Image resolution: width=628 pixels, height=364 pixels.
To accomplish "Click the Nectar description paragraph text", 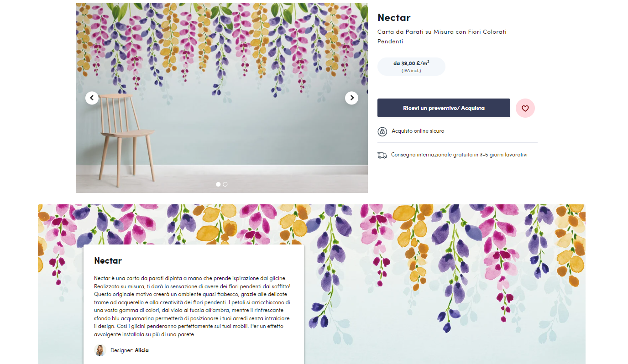I will point(192,306).
